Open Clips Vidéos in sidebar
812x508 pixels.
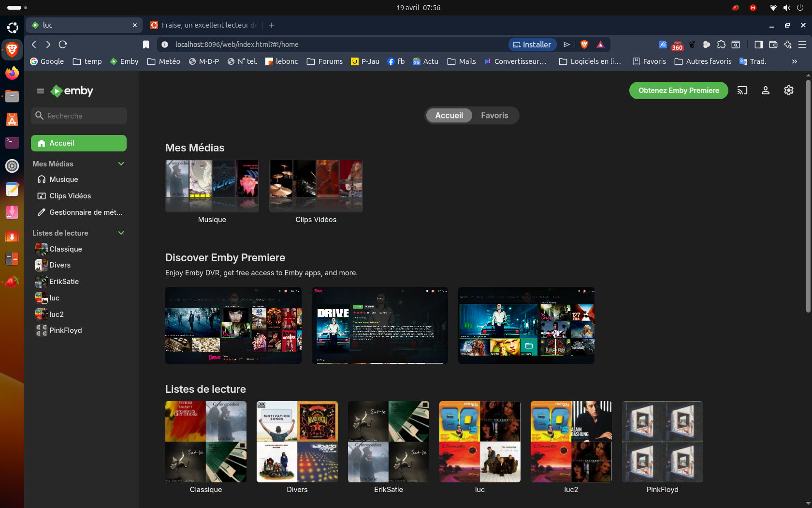(x=70, y=196)
